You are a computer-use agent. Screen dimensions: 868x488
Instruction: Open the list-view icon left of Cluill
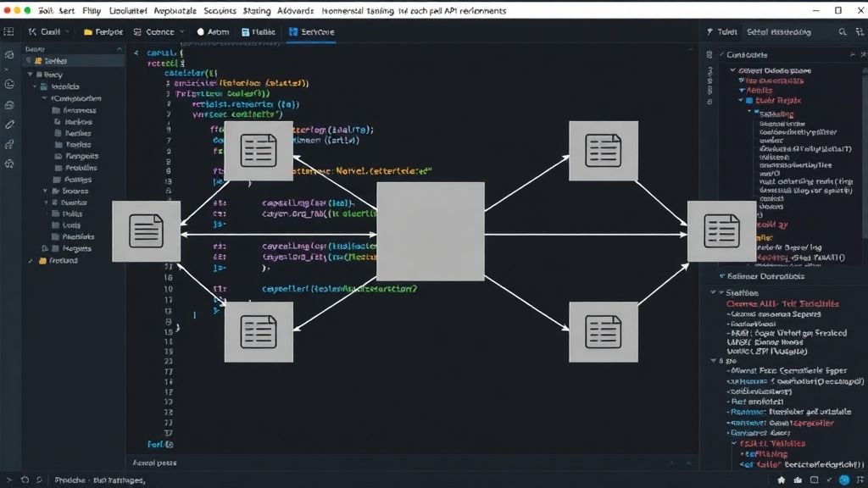pyautogui.click(x=8, y=32)
